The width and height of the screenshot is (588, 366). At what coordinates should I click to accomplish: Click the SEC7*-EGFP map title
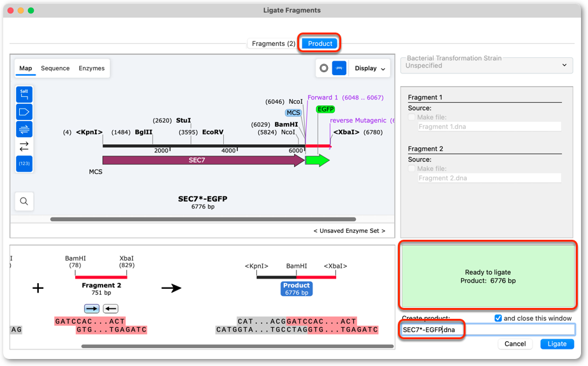coord(203,199)
